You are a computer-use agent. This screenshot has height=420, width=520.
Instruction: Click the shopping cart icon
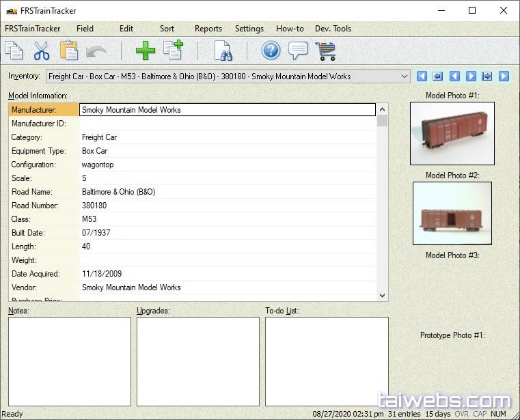[325, 51]
